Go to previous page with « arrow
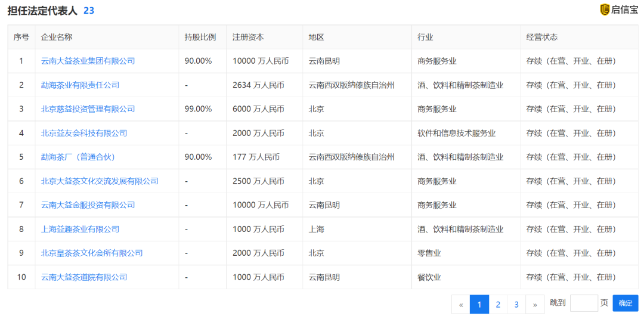Viewport: 644px width, 319px height. (461, 304)
